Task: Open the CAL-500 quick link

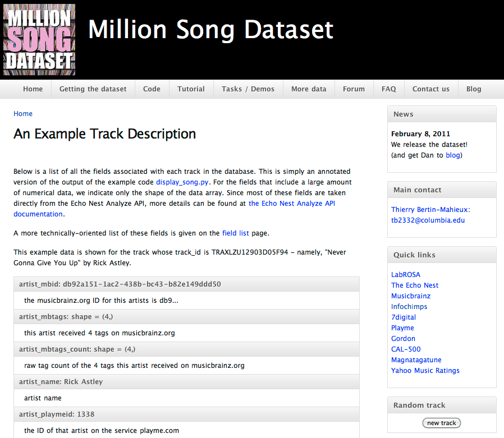Action: 406,349
